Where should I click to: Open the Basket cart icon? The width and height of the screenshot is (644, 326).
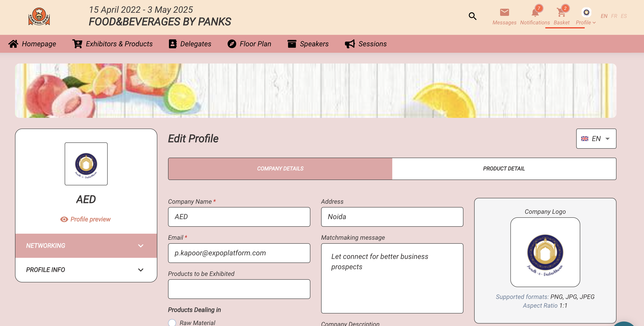[x=561, y=12]
